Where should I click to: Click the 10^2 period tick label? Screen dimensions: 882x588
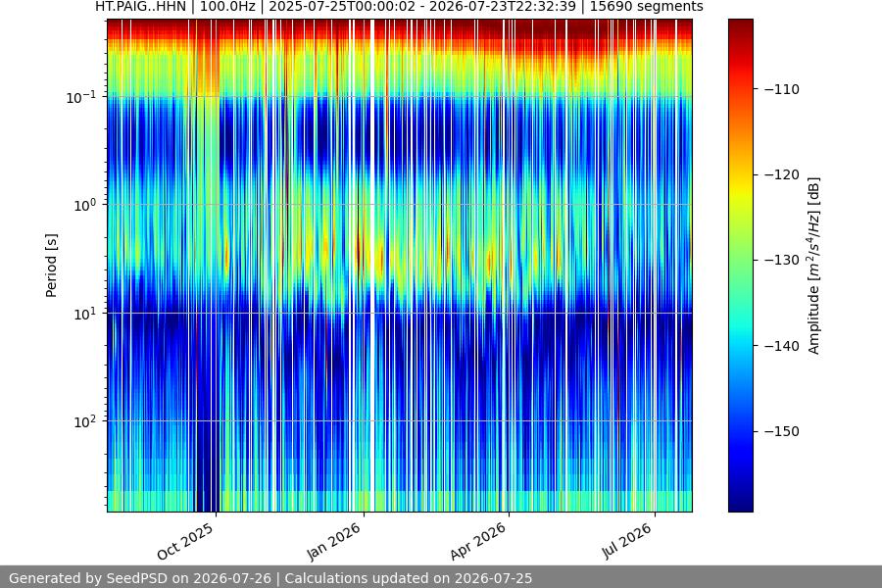tap(85, 421)
